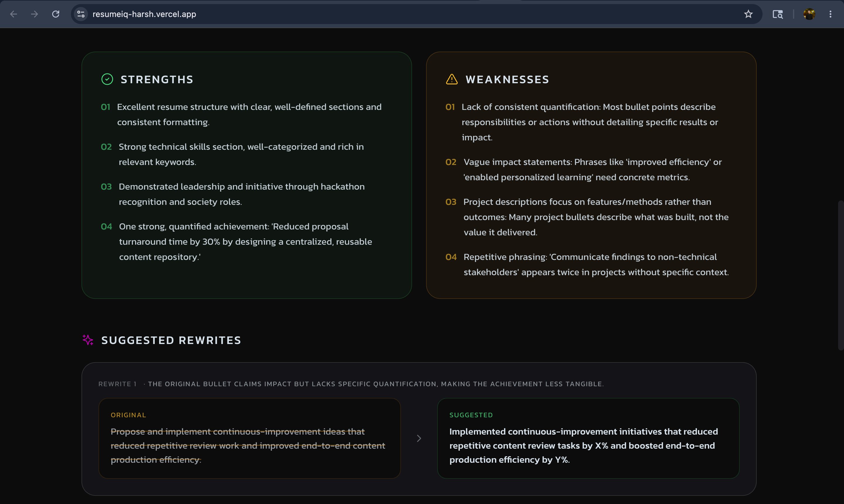Click suggested text 'Implemented continuous-improvement initiatives'
844x504 pixels.
[583, 446]
